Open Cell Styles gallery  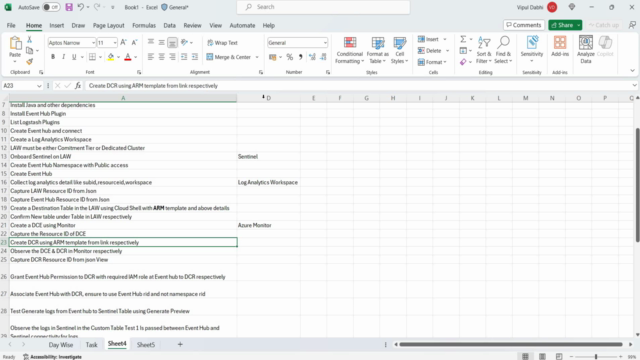pyautogui.click(x=399, y=50)
